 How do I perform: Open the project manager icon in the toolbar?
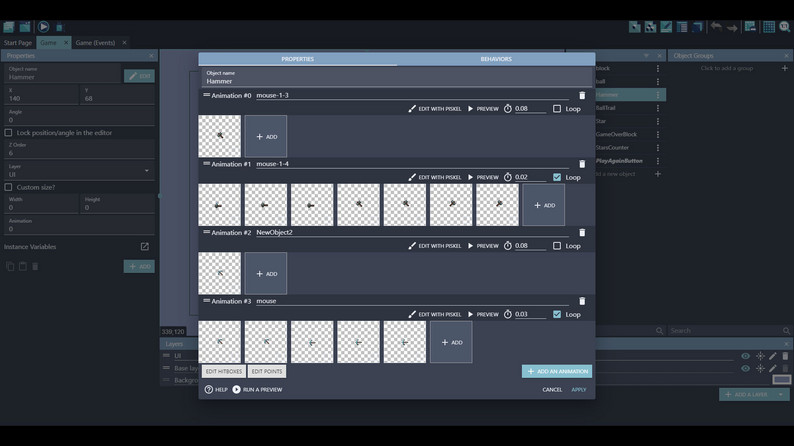click(9, 26)
